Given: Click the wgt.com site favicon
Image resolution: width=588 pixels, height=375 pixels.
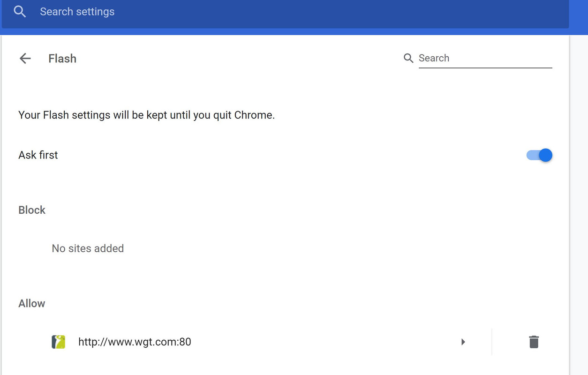Looking at the screenshot, I should [x=58, y=342].
